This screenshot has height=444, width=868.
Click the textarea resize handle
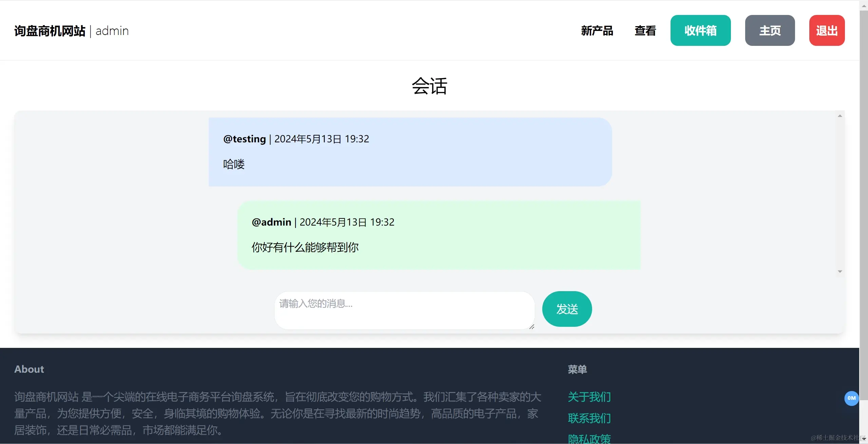click(x=531, y=327)
